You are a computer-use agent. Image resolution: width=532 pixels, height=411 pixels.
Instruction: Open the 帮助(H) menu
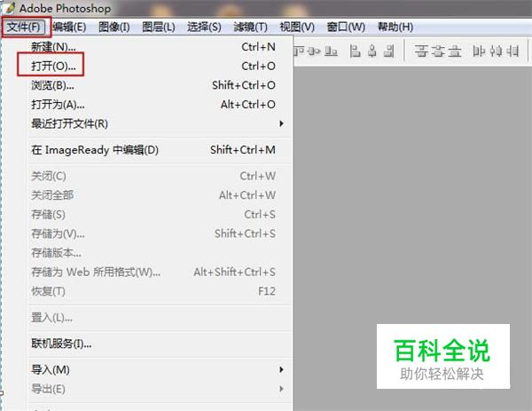tap(395, 27)
